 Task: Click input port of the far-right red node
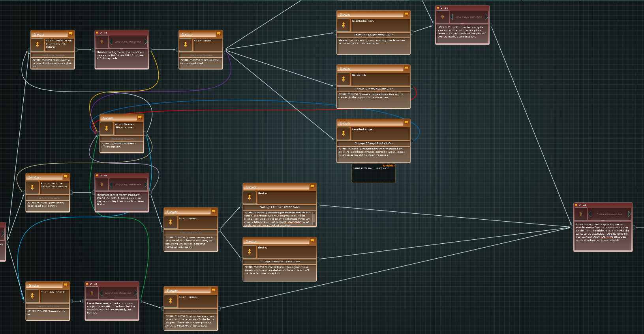point(572,227)
